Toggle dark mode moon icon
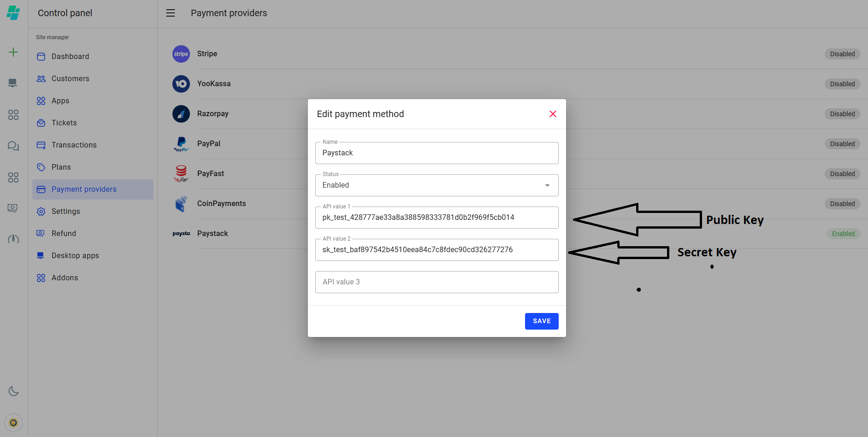 pyautogui.click(x=13, y=391)
